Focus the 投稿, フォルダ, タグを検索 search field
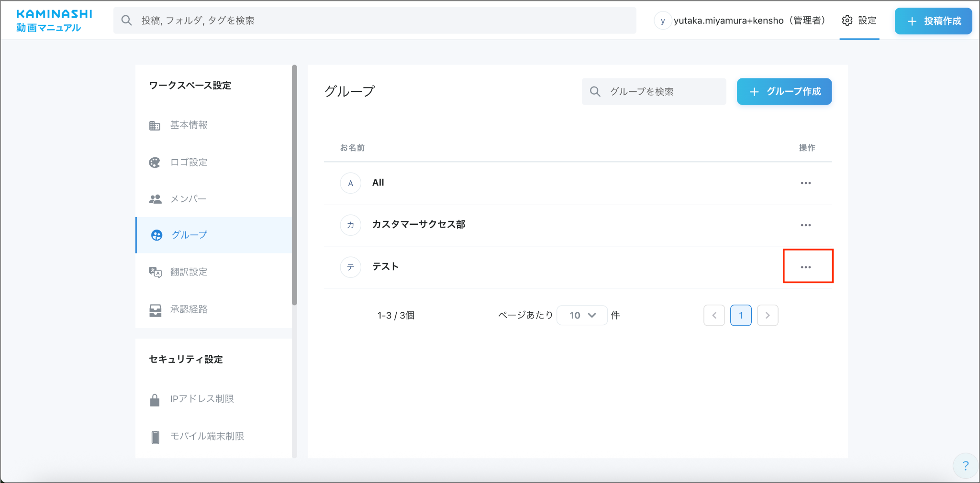The width and height of the screenshot is (980, 483). click(x=375, y=21)
